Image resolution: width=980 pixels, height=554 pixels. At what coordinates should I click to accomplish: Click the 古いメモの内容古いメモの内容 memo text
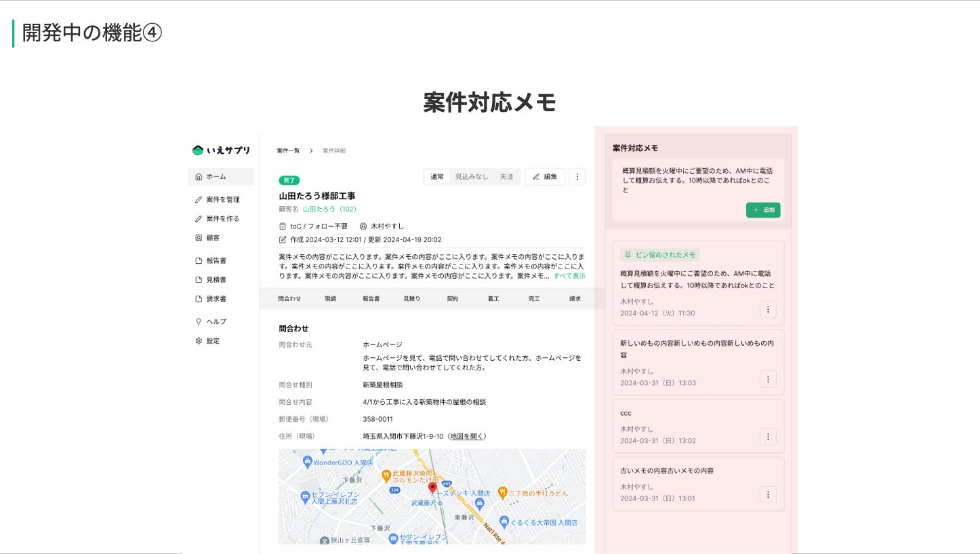click(667, 471)
